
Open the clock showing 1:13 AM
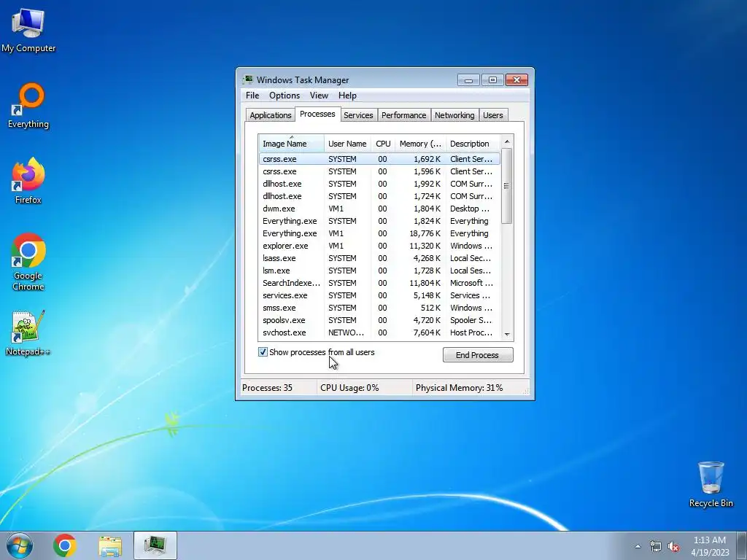pos(710,545)
